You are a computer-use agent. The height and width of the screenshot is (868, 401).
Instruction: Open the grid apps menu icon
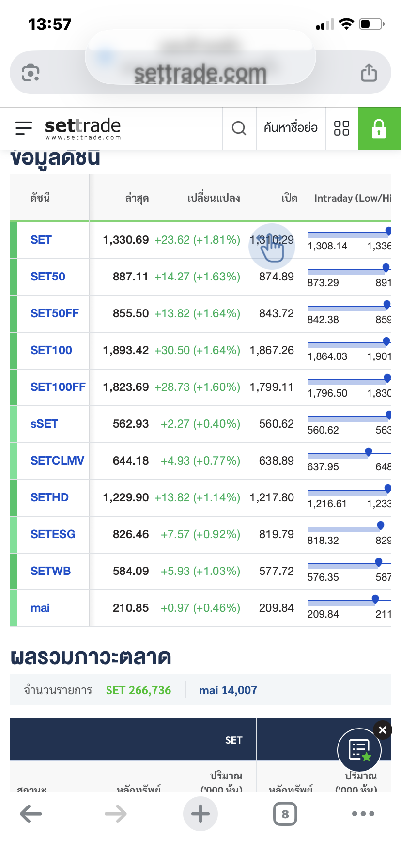pos(341,128)
